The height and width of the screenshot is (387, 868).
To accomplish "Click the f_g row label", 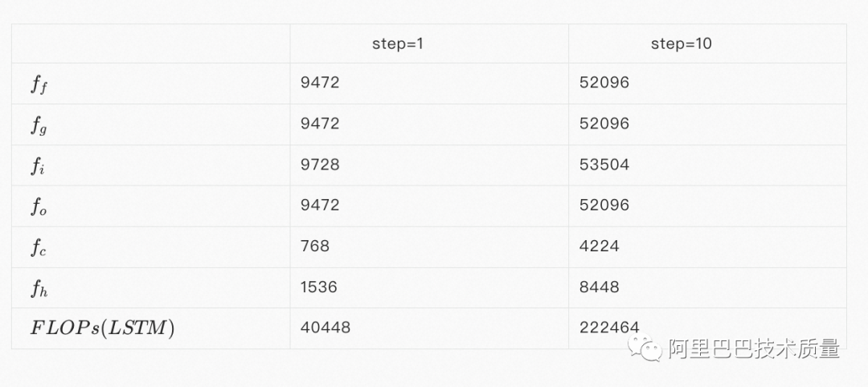I will (x=39, y=125).
